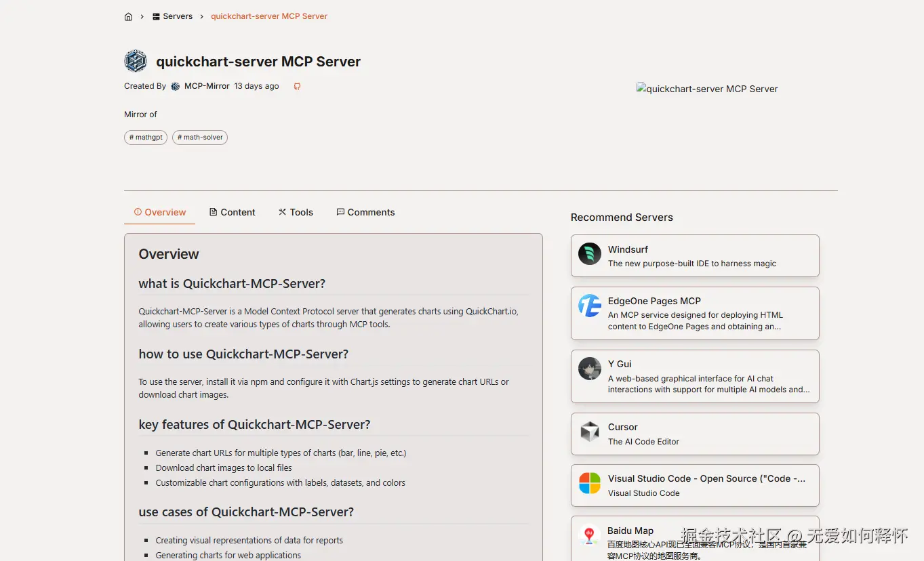Screen dimensions: 924x561
Task: Open the Baidu Map recommended server
Action: point(695,539)
